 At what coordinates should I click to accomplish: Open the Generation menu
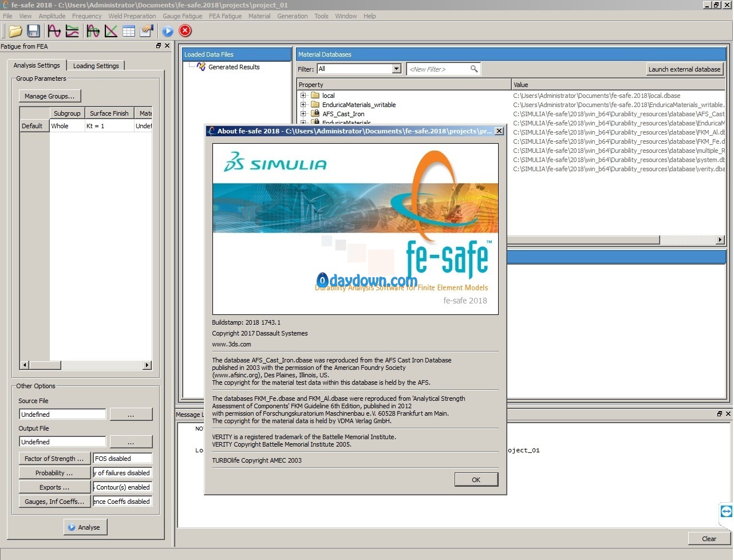pyautogui.click(x=293, y=16)
